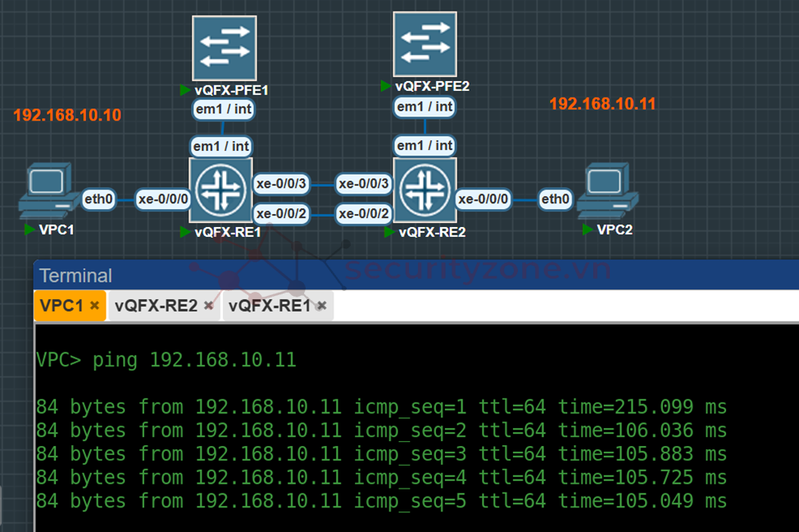799x532 pixels.
Task: Close the vQFX-RE2 terminal tab
Action: (x=208, y=306)
